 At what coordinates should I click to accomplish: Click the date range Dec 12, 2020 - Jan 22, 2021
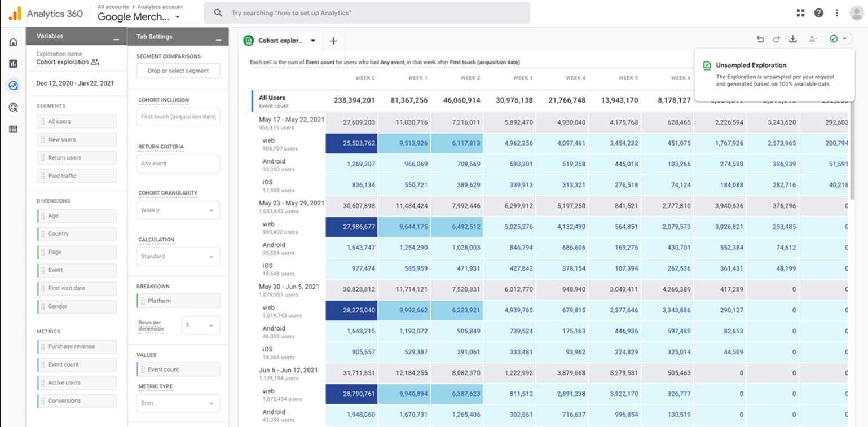[x=75, y=83]
